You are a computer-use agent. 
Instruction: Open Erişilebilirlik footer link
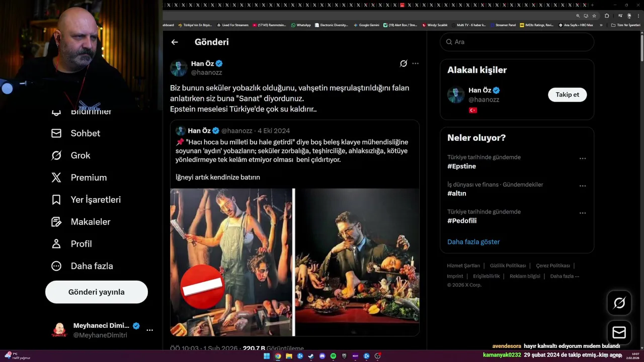(487, 276)
